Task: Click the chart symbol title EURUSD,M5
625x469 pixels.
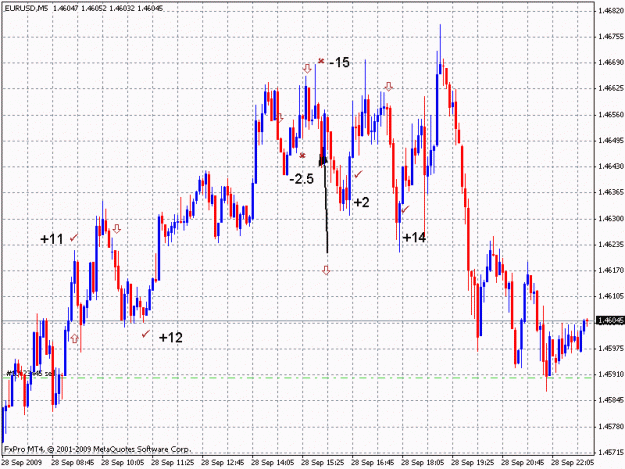Action: (x=26, y=8)
